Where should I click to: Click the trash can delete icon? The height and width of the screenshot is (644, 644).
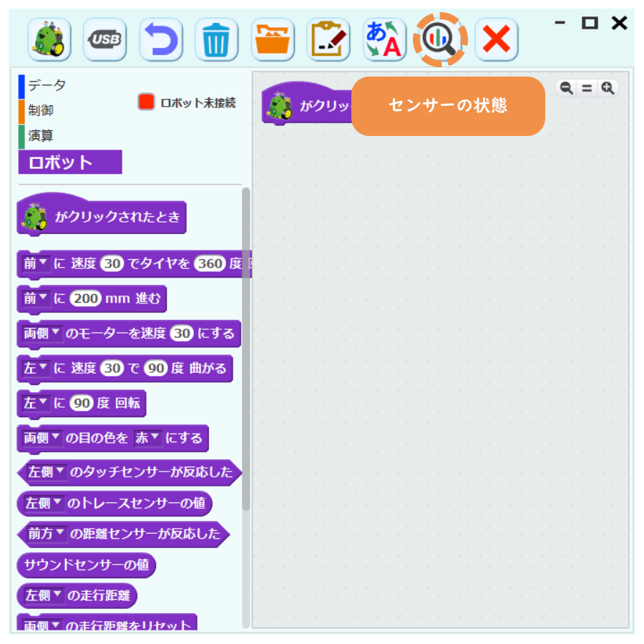tap(216, 39)
